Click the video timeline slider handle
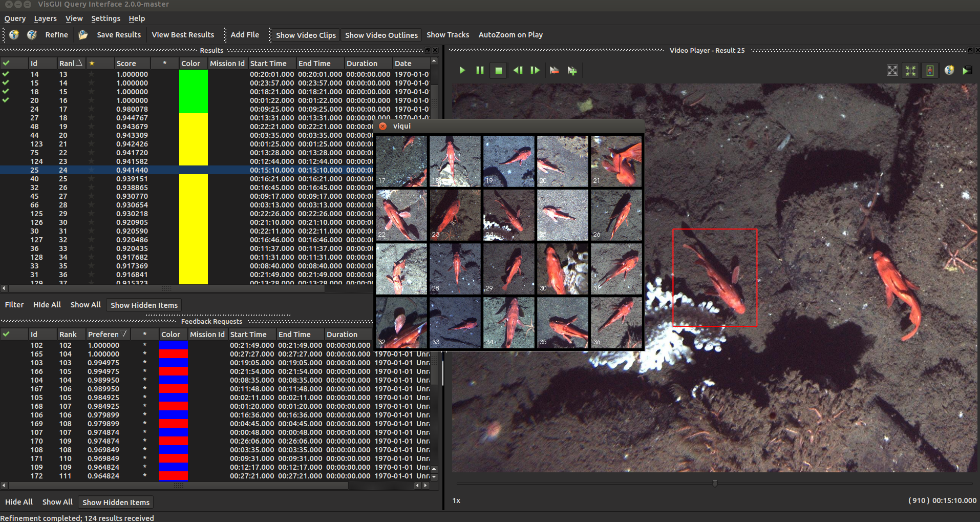Screen dimensions: 980x522 [715, 483]
